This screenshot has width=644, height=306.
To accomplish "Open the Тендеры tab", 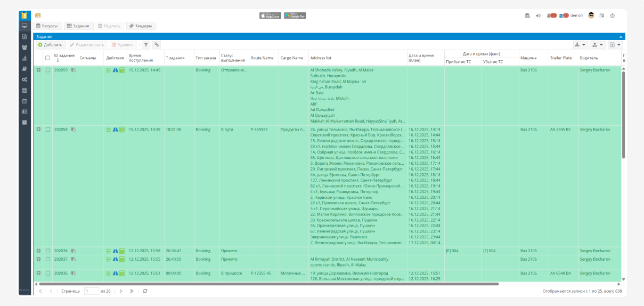I will [141, 26].
